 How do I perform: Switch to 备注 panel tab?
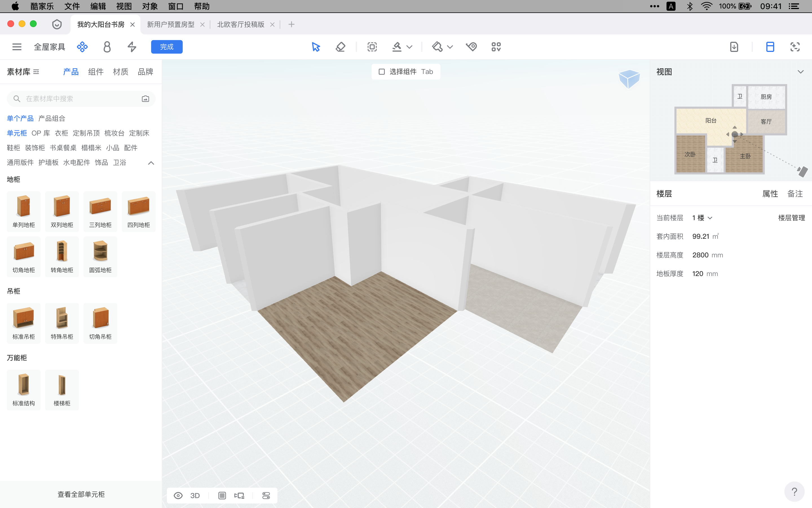(x=795, y=194)
